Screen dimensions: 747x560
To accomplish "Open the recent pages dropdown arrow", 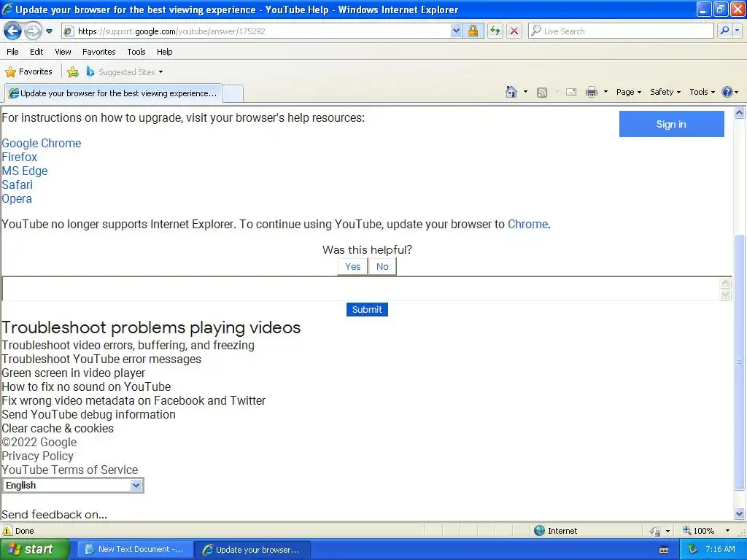I will (49, 31).
